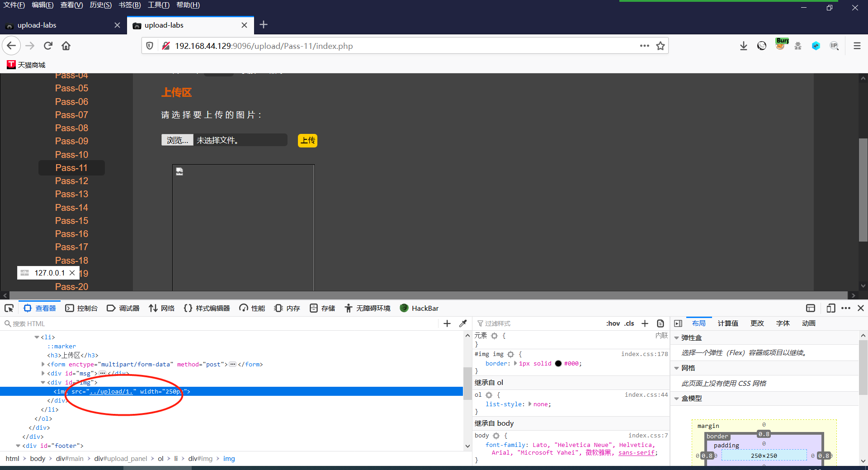Image resolution: width=868 pixels, height=470 pixels.
Task: Activate the element picker tool
Action: [9, 309]
